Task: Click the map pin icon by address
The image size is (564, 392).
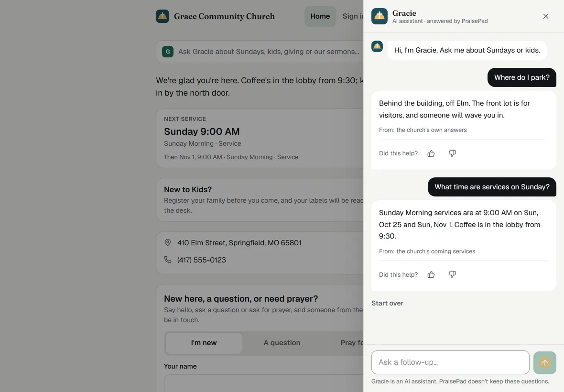Action: click(x=168, y=242)
